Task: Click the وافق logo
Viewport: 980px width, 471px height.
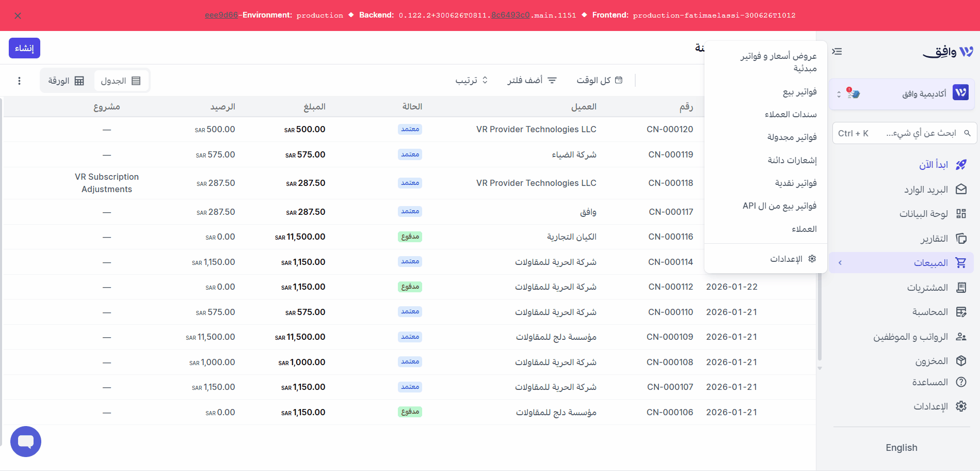Action: 948,52
